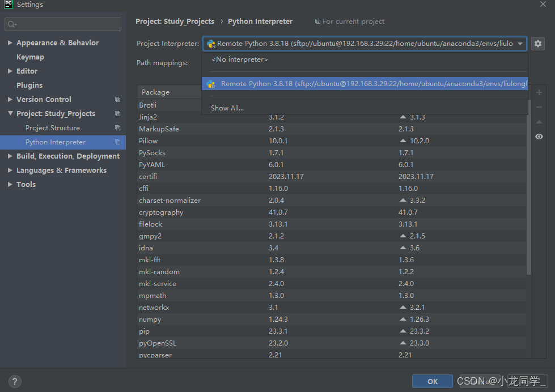The width and height of the screenshot is (555, 392).
Task: Click the project-level icon beside Version Control
Action: pos(117,99)
